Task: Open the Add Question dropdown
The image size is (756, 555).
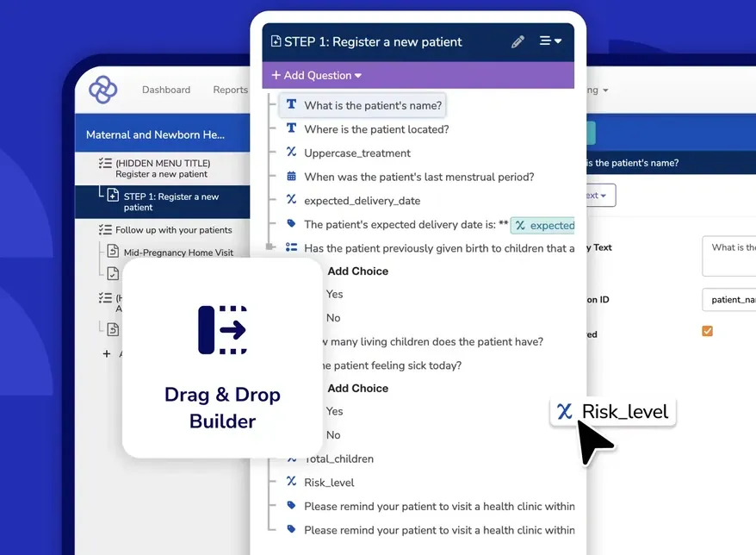Action: (x=316, y=75)
